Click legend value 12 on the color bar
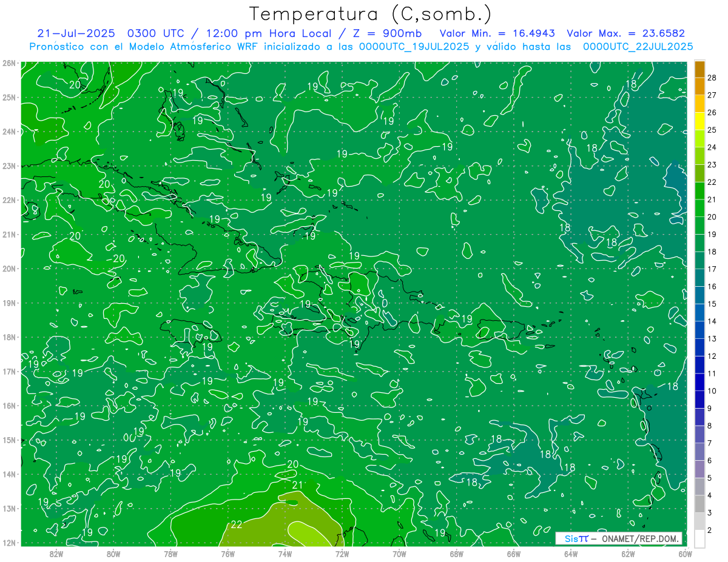Image resolution: width=728 pixels, height=562 pixels. 712,356
